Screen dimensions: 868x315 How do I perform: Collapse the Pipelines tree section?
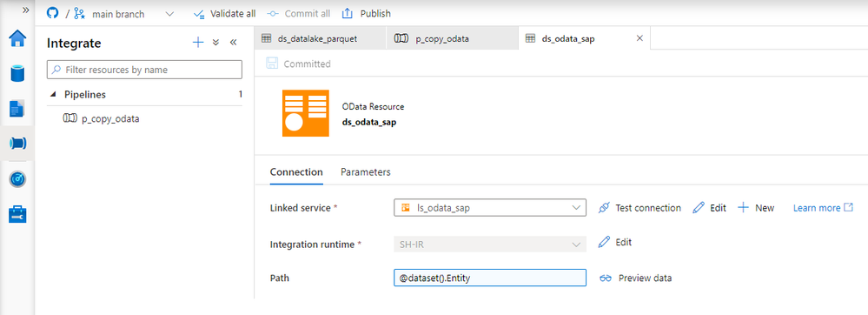pos(53,95)
